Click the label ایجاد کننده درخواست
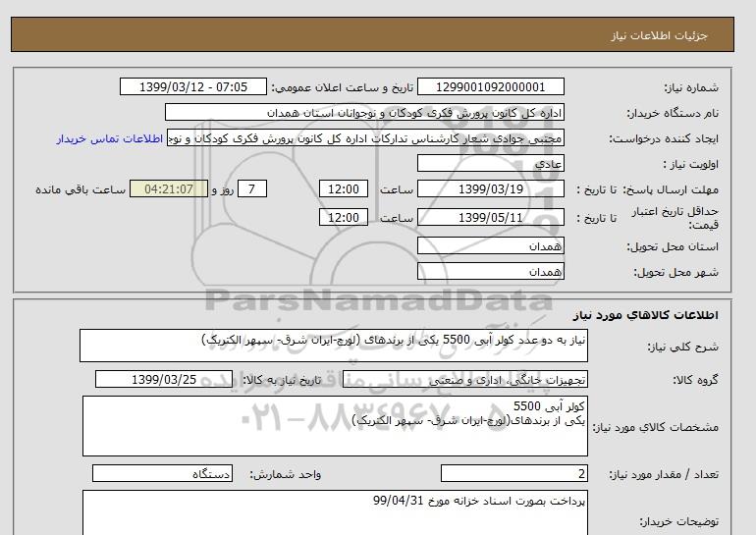 point(664,139)
